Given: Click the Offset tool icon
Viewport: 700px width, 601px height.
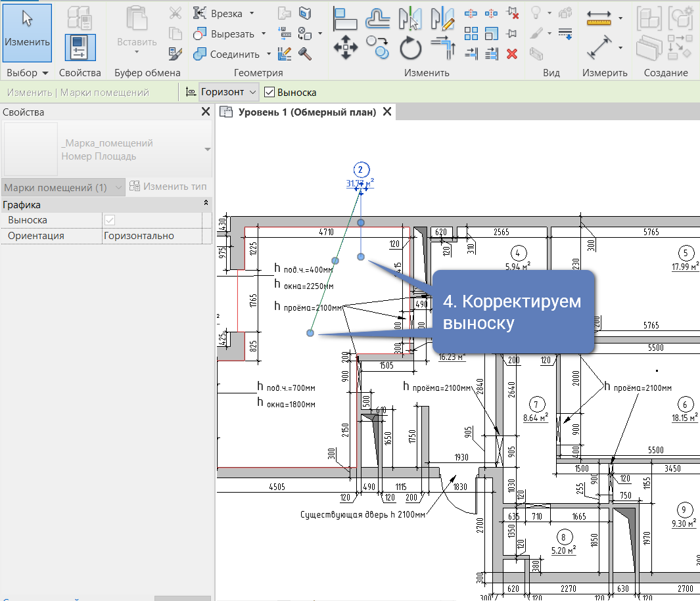Looking at the screenshot, I should point(378,18).
